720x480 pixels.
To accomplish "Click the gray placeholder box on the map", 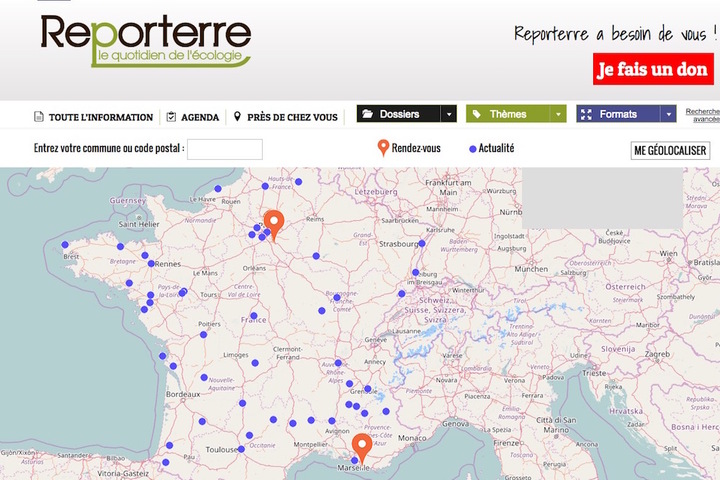I will (x=602, y=198).
